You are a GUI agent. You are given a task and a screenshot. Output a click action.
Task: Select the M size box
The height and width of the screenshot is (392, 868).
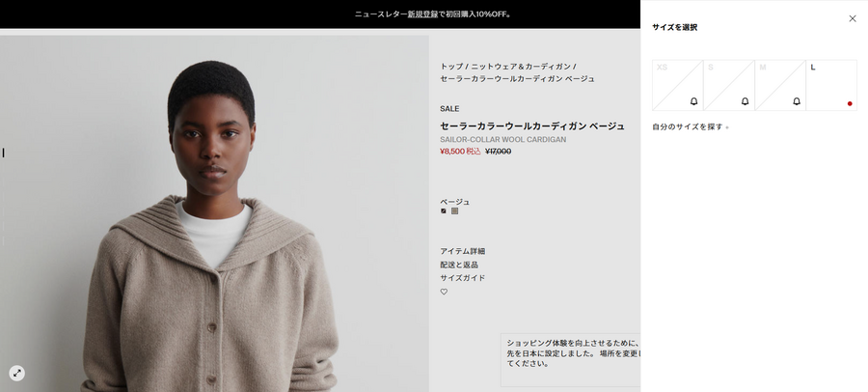pyautogui.click(x=780, y=85)
